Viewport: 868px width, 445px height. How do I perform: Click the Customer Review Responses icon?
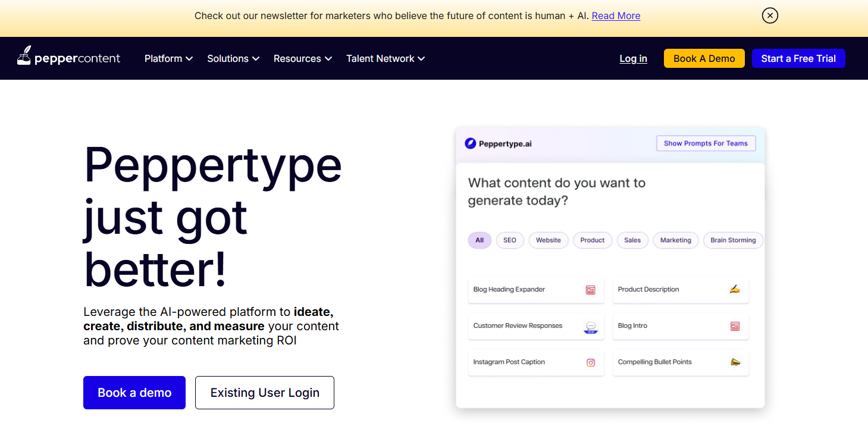591,327
